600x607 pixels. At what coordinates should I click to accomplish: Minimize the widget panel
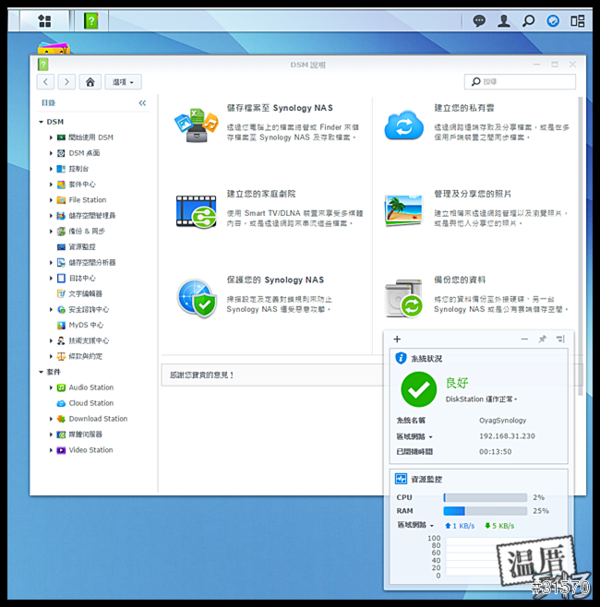pos(525,339)
